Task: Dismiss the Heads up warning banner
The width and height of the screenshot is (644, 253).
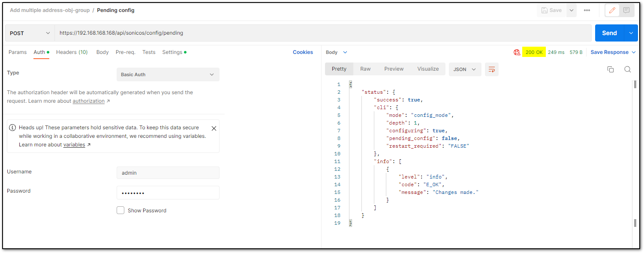Action: [214, 128]
